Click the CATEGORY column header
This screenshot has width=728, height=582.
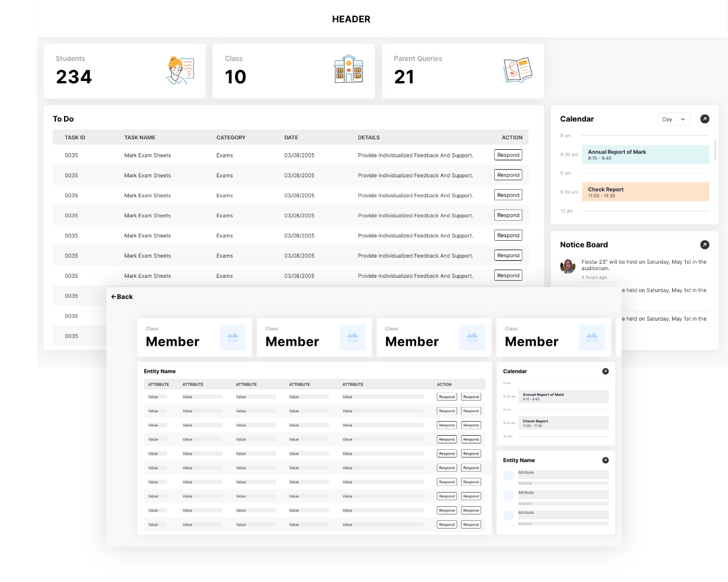(231, 137)
